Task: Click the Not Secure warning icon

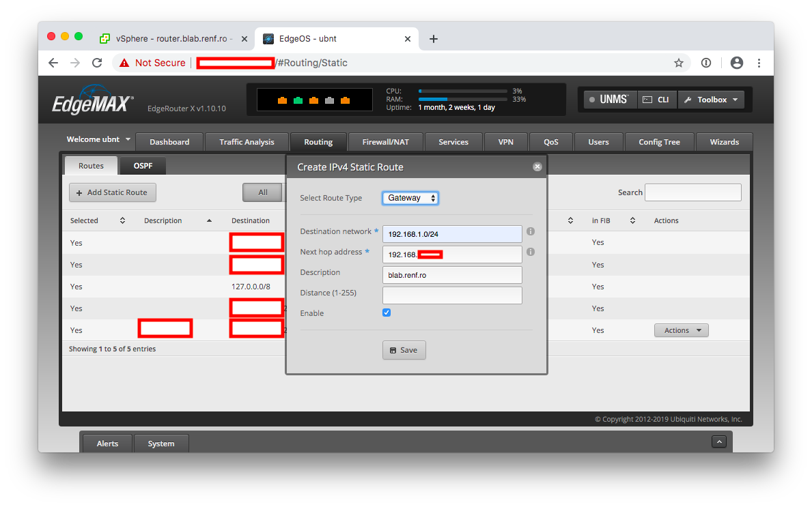Action: tap(124, 63)
